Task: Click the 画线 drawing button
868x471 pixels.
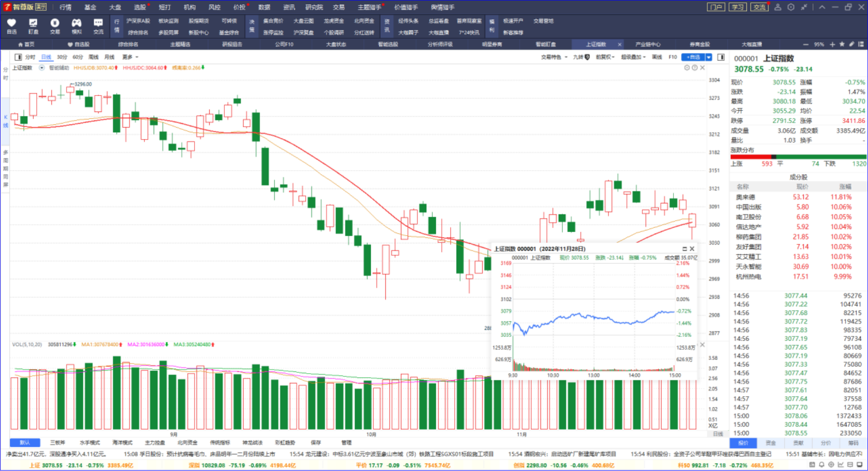Action: pyautogui.click(x=657, y=57)
